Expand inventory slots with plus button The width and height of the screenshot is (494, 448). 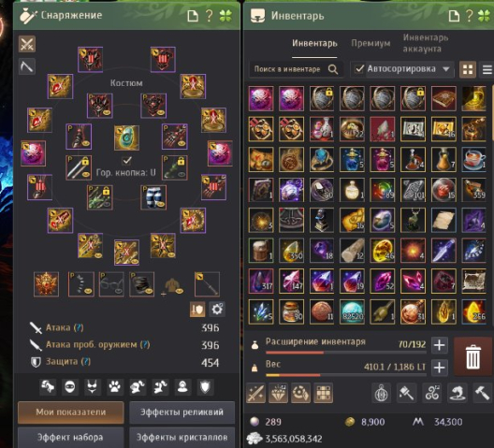coord(440,345)
